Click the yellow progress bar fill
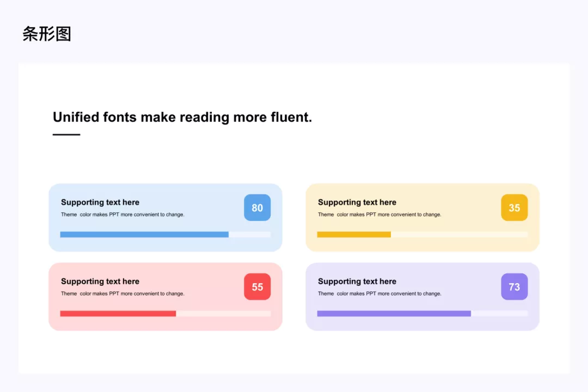 (354, 235)
